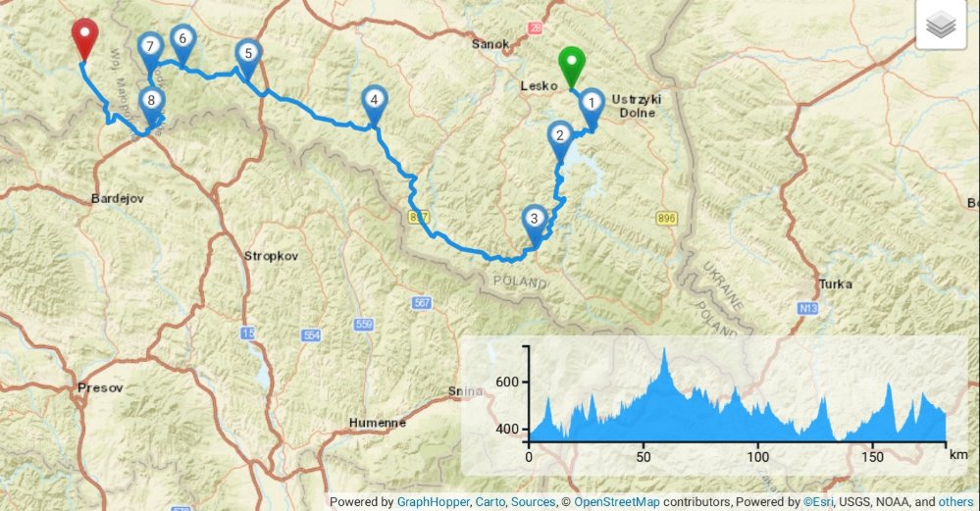The width and height of the screenshot is (980, 511).
Task: Open the Sources attribution link
Action: tap(533, 501)
